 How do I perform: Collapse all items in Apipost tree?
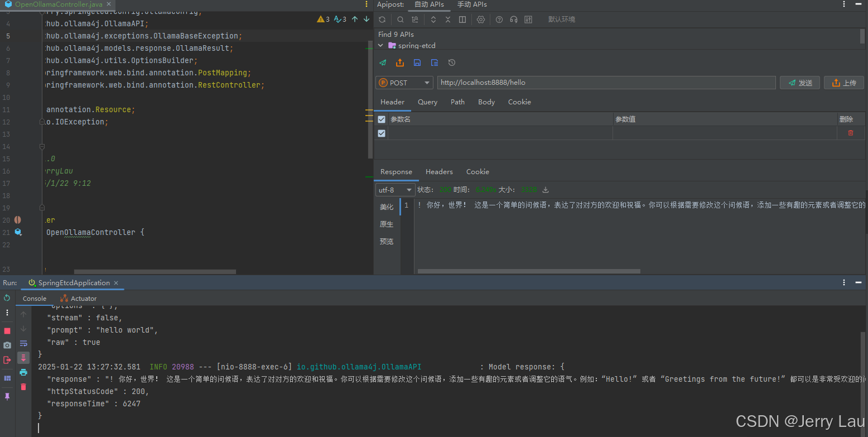447,20
